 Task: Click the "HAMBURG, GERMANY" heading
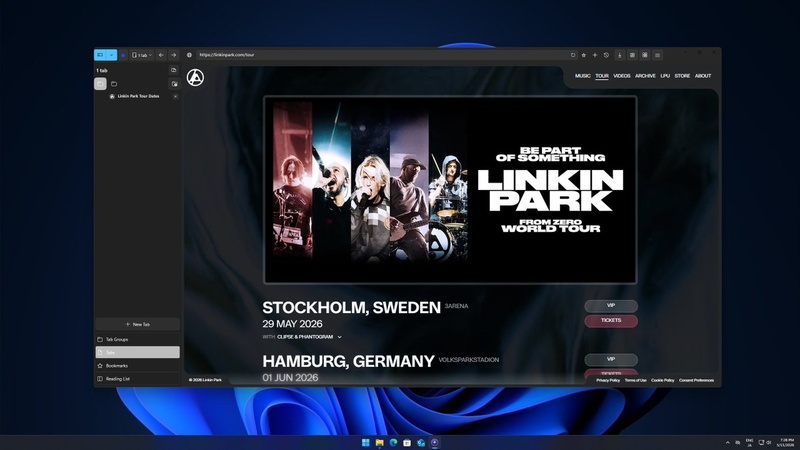(348, 361)
